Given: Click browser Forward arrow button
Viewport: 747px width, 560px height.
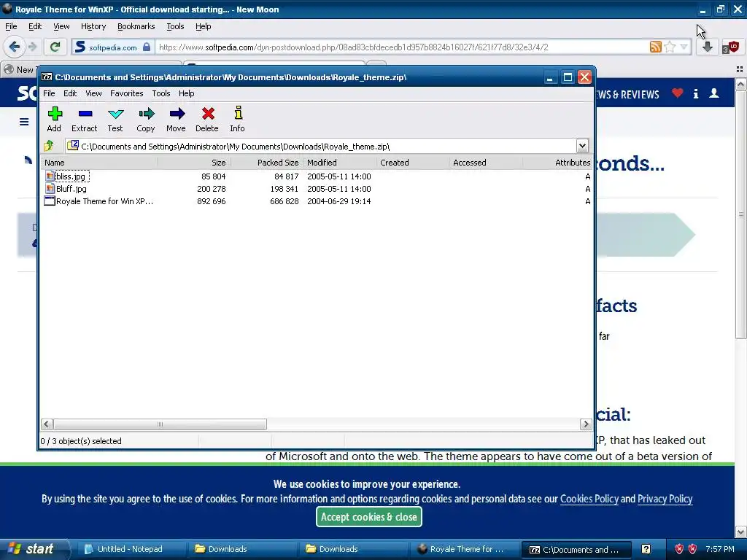Looking at the screenshot, I should (32, 47).
